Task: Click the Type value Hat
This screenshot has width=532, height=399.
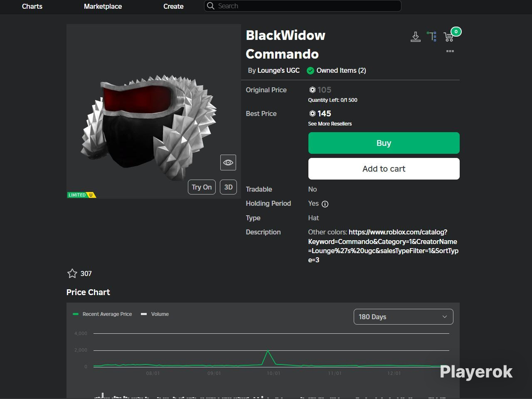Action: tap(313, 218)
